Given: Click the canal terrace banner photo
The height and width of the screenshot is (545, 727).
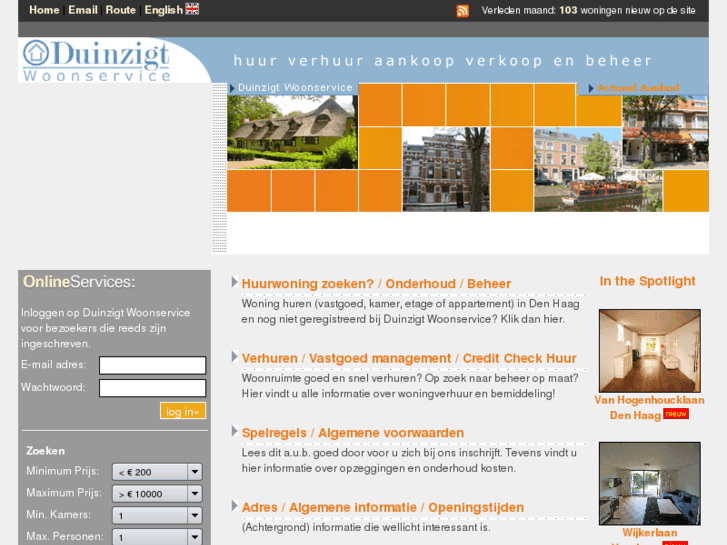Looking at the screenshot, I should pyautogui.click(x=598, y=170).
